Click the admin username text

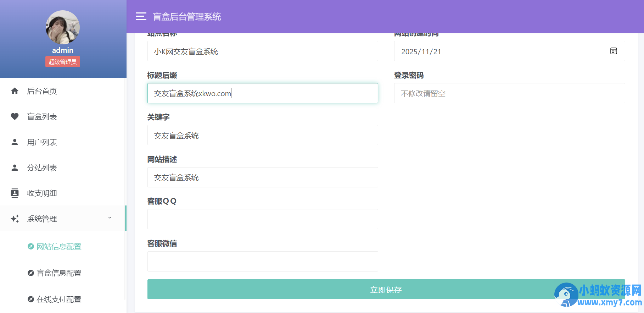63,50
